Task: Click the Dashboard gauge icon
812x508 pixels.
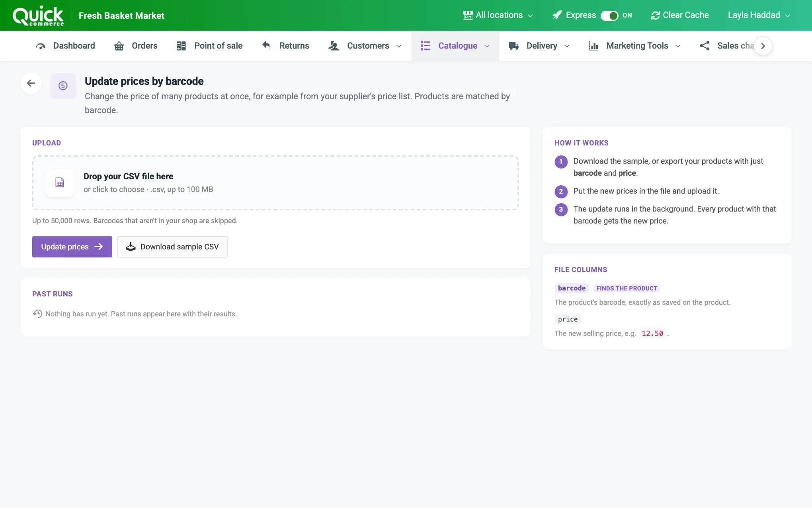Action: click(41, 46)
